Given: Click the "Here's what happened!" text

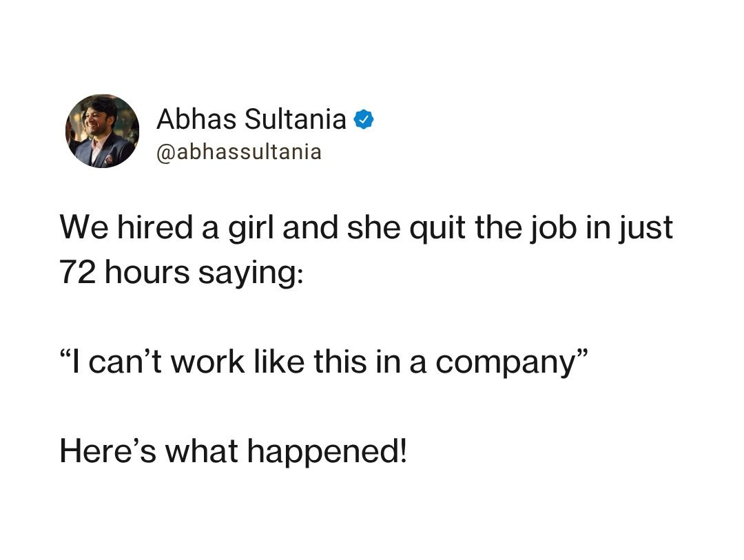Looking at the screenshot, I should pyautogui.click(x=233, y=451).
